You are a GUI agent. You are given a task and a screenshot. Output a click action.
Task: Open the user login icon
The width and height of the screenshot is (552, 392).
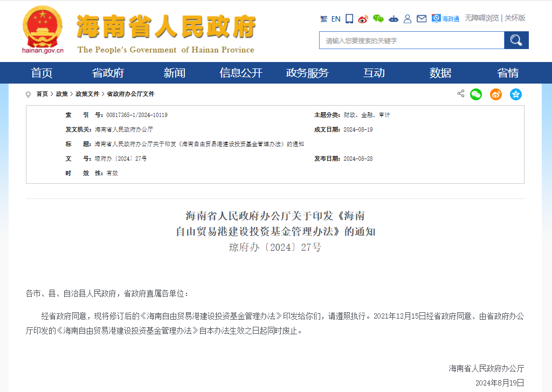coord(407,18)
